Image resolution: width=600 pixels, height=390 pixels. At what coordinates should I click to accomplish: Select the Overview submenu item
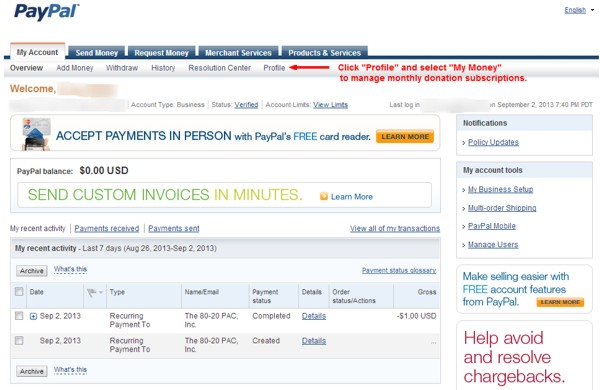coord(26,68)
